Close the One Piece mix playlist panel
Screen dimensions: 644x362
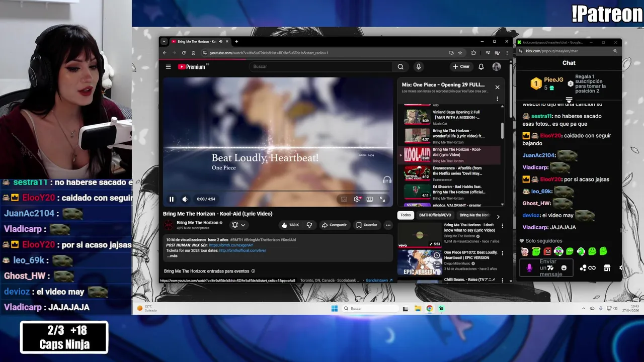pos(497,87)
